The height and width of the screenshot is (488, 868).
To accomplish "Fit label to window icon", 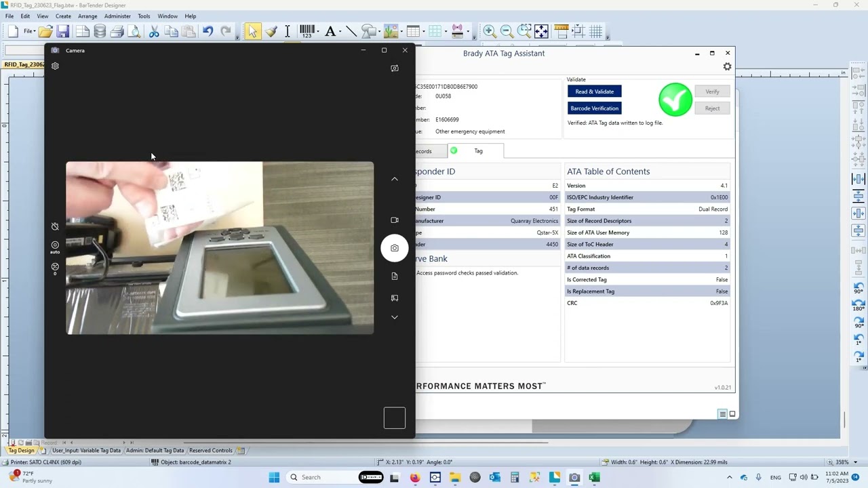I will coord(541,31).
